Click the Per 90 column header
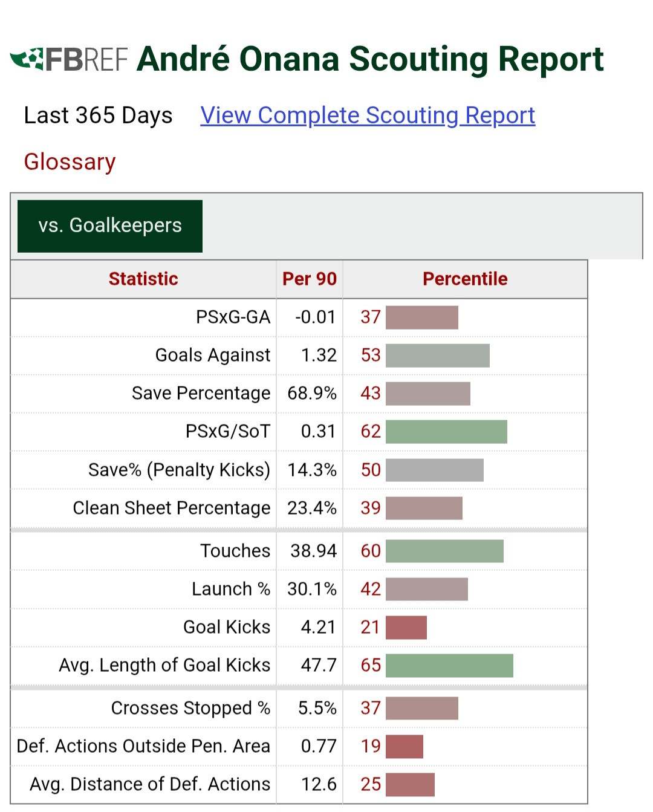Screen dimensions: 653x812 (309, 279)
